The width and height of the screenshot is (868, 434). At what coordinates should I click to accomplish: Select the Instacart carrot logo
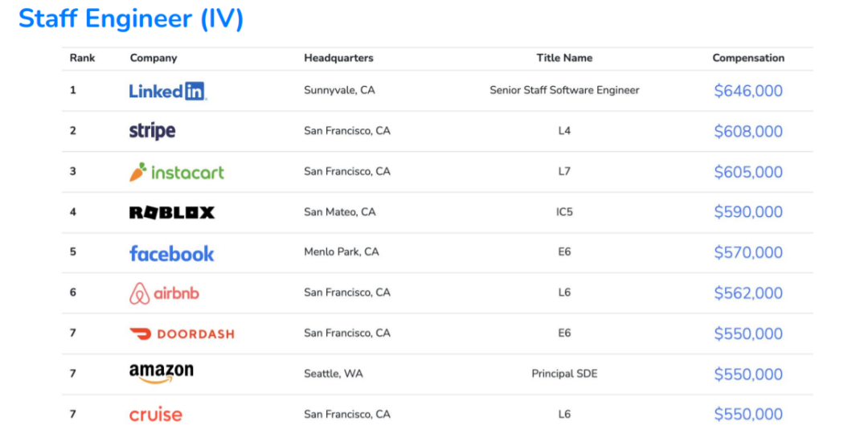pyautogui.click(x=177, y=172)
